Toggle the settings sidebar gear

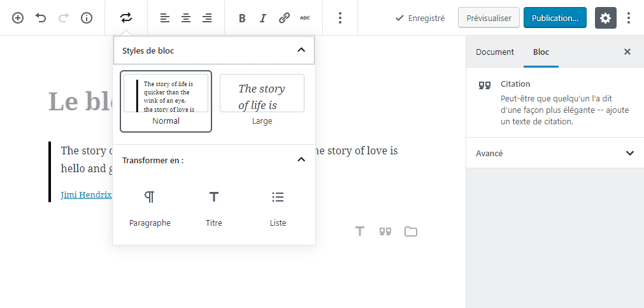click(x=606, y=18)
